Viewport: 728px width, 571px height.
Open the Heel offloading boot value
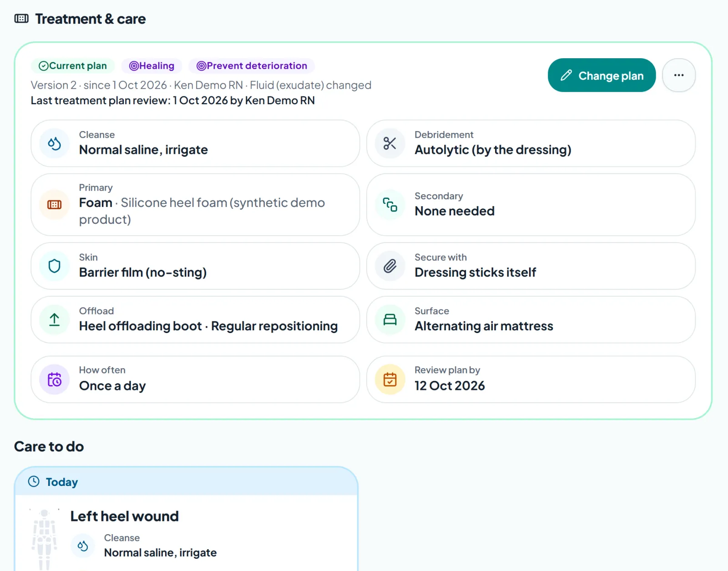pyautogui.click(x=140, y=326)
